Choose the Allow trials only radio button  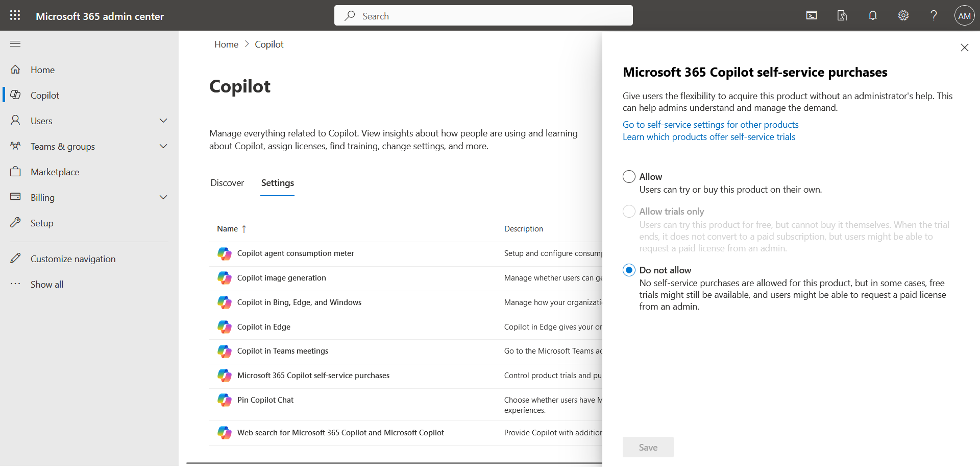[629, 212]
